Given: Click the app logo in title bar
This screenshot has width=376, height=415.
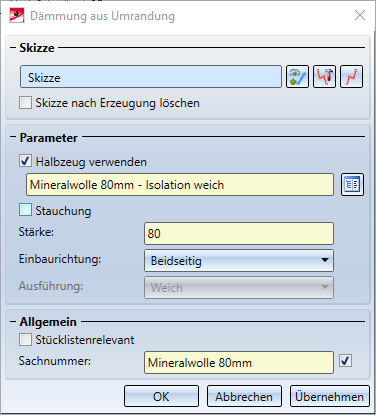Looking at the screenshot, I should pyautogui.click(x=17, y=16).
